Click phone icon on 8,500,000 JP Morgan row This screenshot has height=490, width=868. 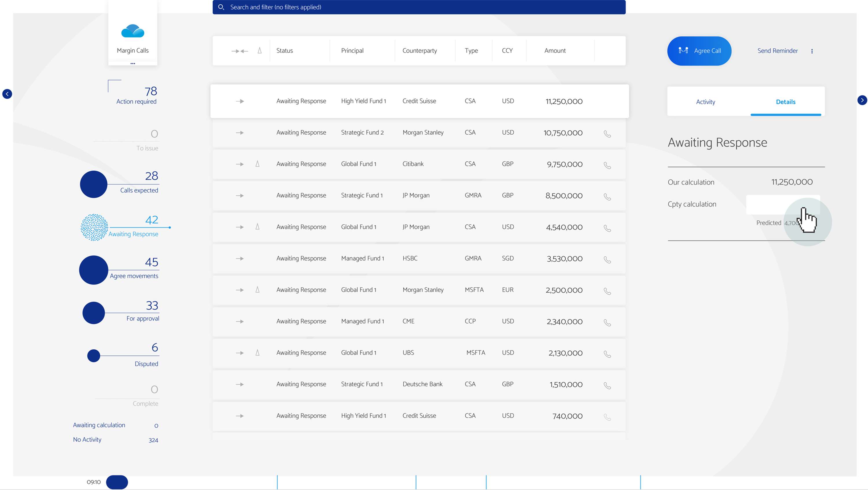coord(607,197)
